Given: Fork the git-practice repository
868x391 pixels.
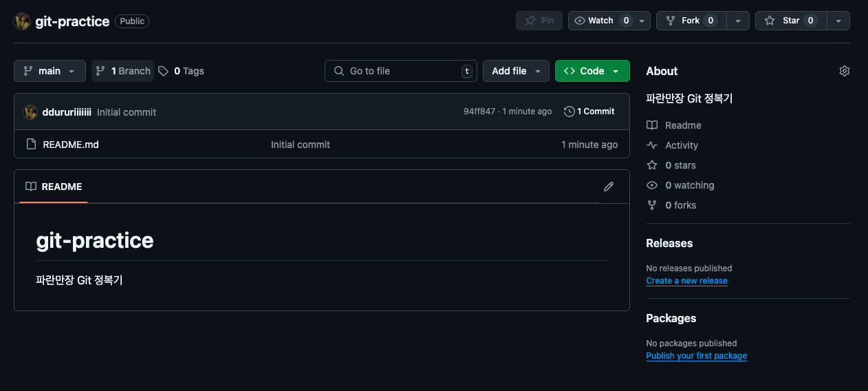Looking at the screenshot, I should [691, 21].
